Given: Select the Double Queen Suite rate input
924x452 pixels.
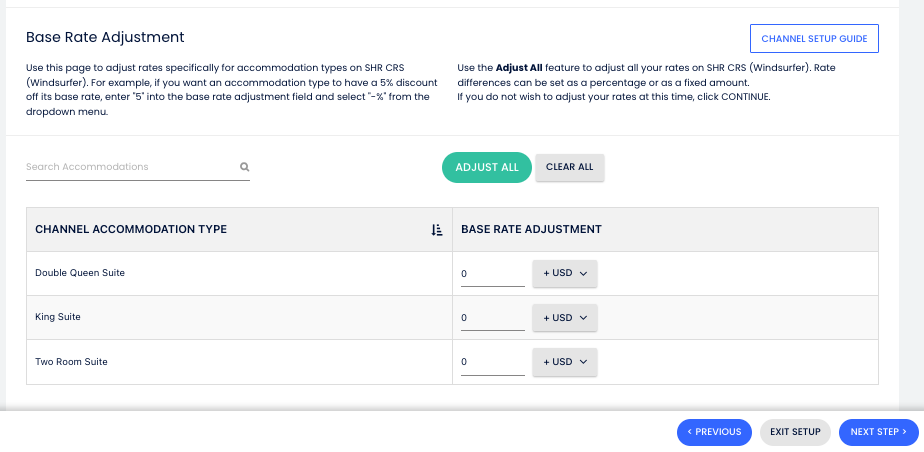Looking at the screenshot, I should pyautogui.click(x=492, y=274).
